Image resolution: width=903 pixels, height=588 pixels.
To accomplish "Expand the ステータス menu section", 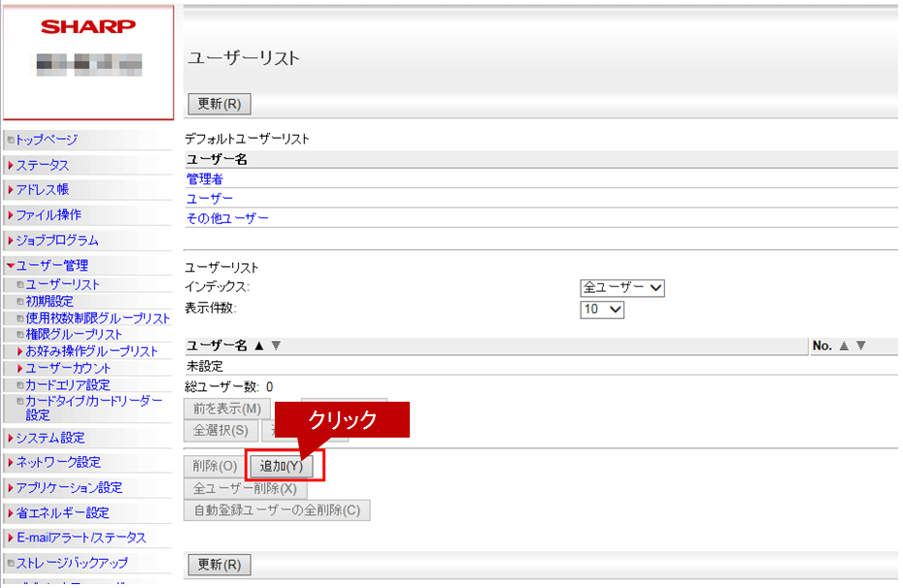I will tap(43, 165).
